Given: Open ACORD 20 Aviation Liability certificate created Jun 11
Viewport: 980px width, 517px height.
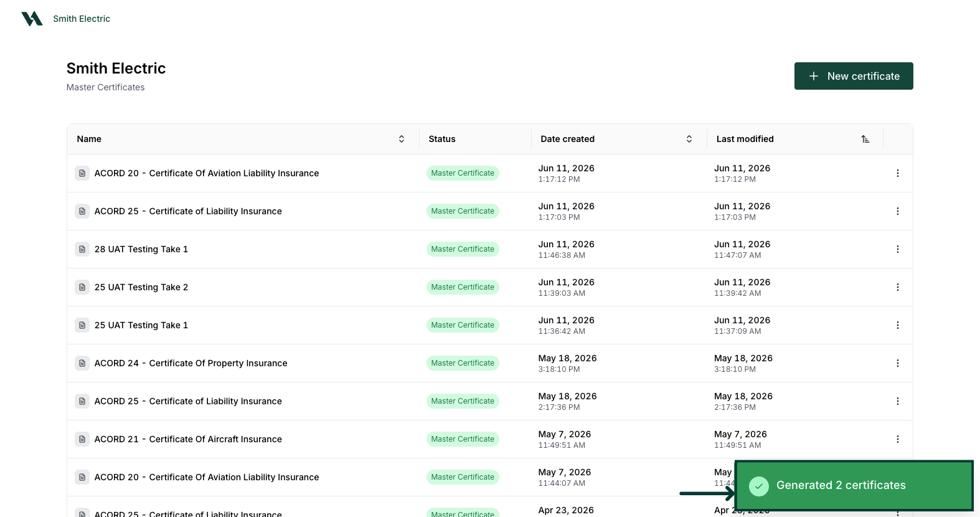Looking at the screenshot, I should (207, 173).
